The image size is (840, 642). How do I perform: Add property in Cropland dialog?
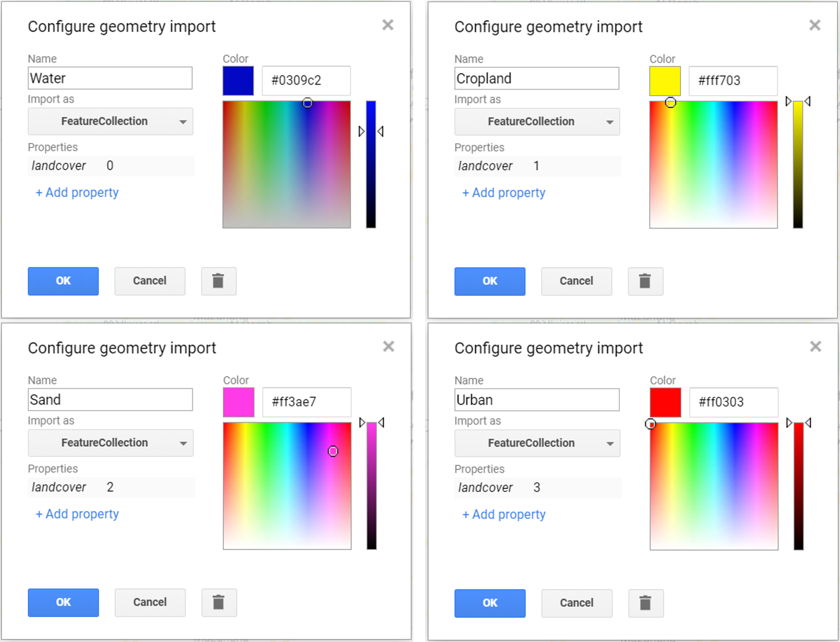[504, 193]
